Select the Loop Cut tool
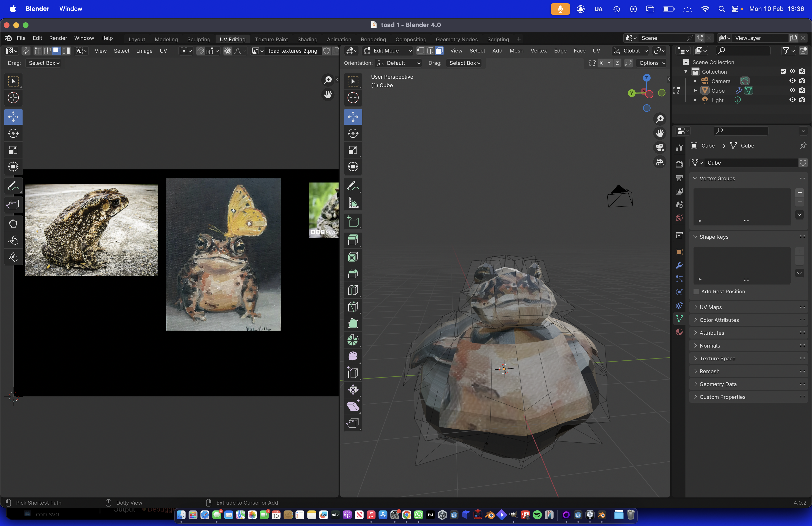The height and width of the screenshot is (526, 812). [x=353, y=290]
